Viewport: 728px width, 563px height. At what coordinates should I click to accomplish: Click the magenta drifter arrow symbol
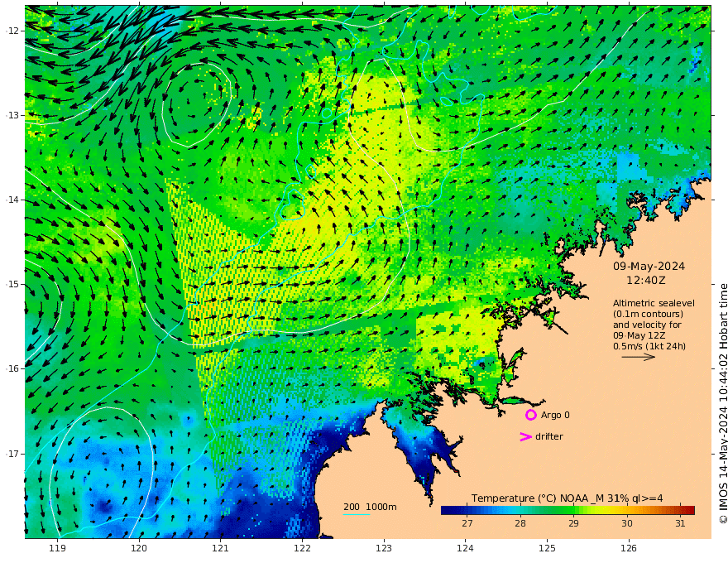525,436
